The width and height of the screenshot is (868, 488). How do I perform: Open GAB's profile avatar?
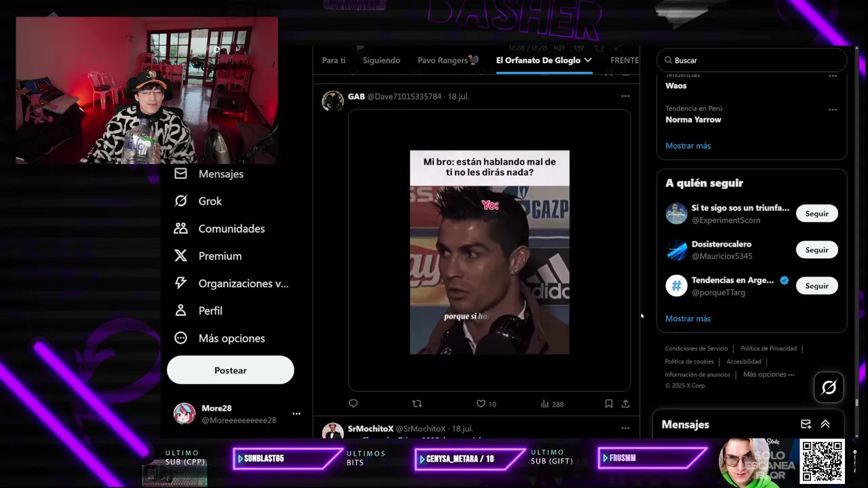[333, 101]
